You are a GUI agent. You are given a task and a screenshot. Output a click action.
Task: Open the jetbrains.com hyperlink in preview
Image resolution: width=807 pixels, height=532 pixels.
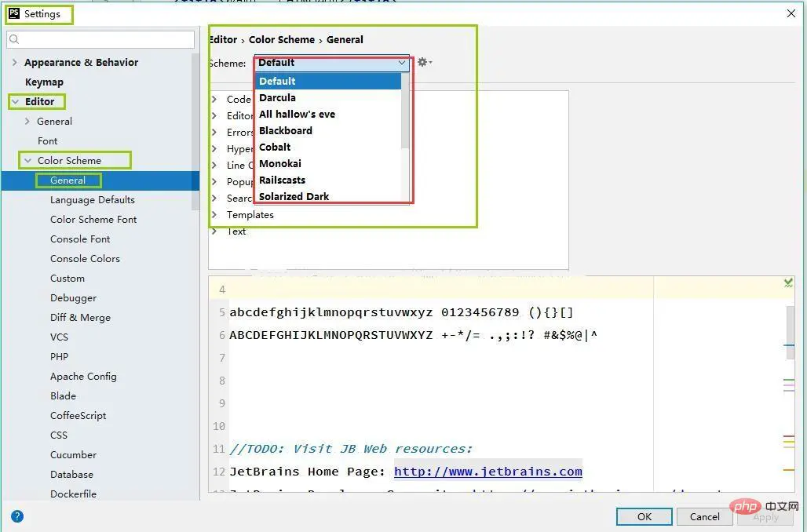tap(487, 472)
